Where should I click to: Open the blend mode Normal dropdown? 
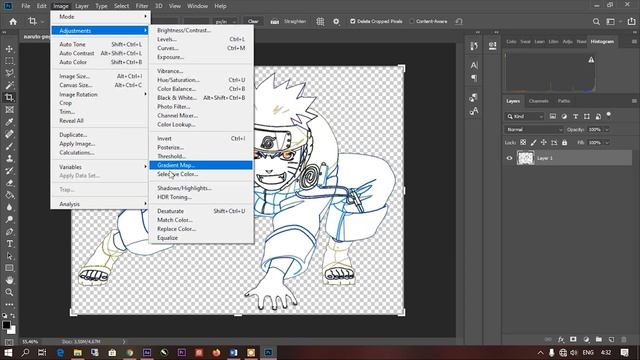pyautogui.click(x=534, y=129)
